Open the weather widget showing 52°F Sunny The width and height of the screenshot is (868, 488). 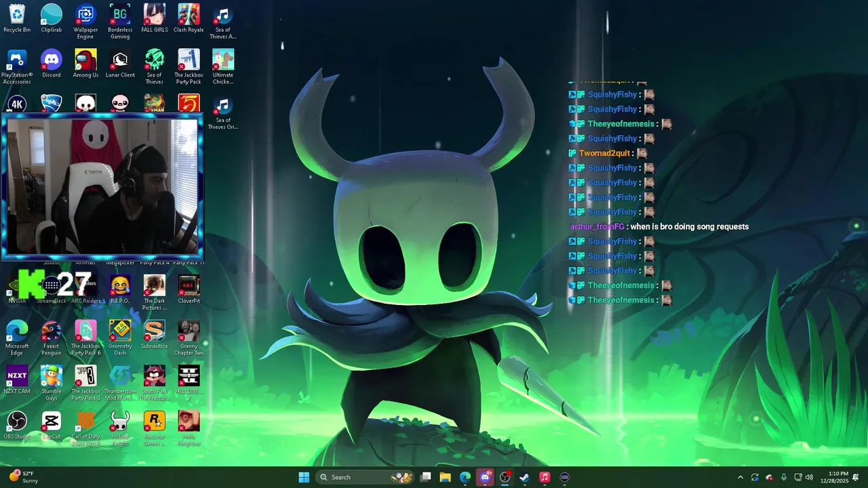(x=22, y=477)
